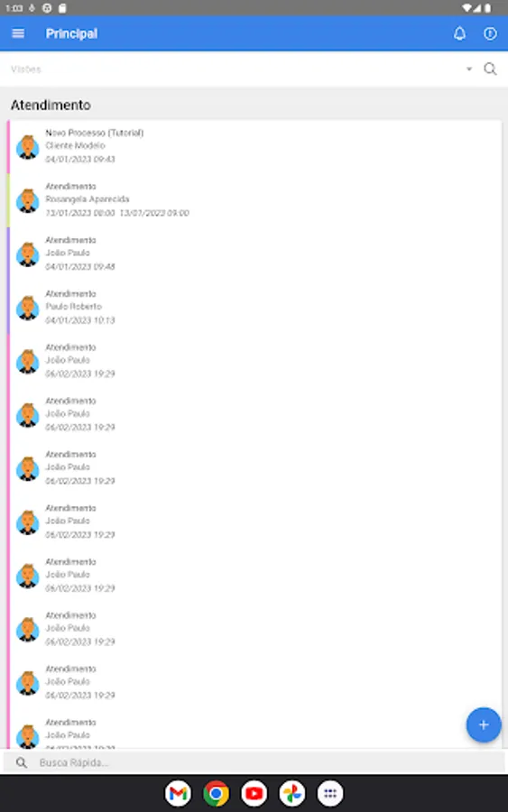Viewport: 508px width, 812px height.
Task: Select the Visões combo box field
Action: 241,69
